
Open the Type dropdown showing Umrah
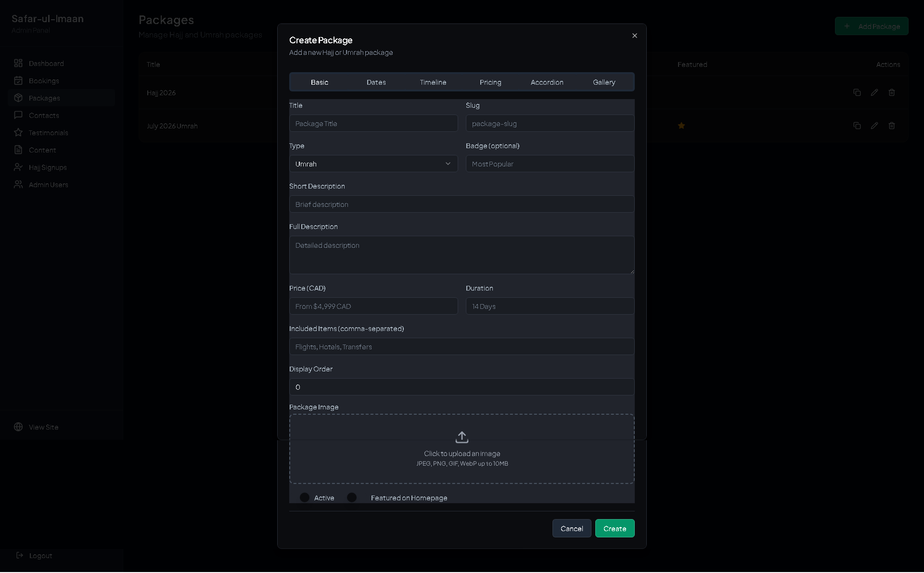pyautogui.click(x=373, y=164)
